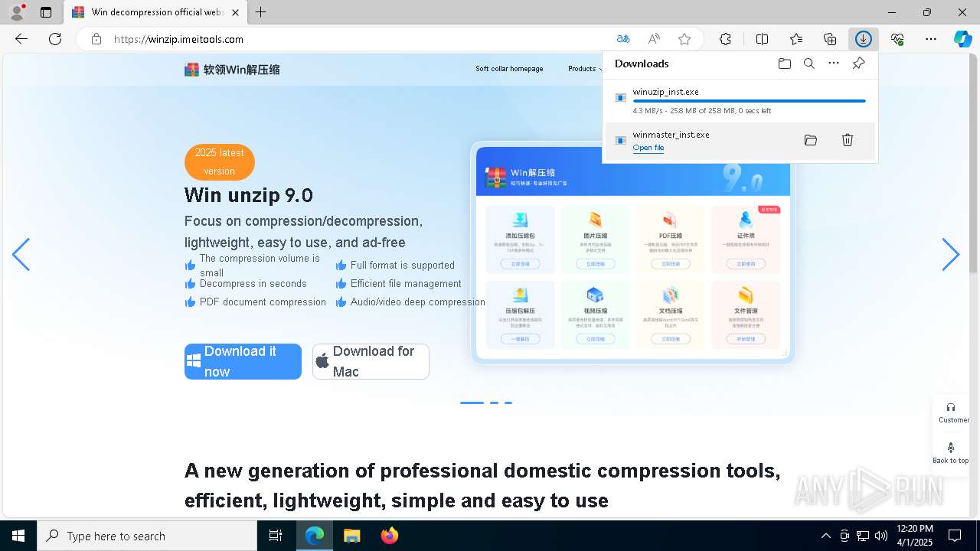Open a new tab
980x551 pixels.
(x=261, y=12)
